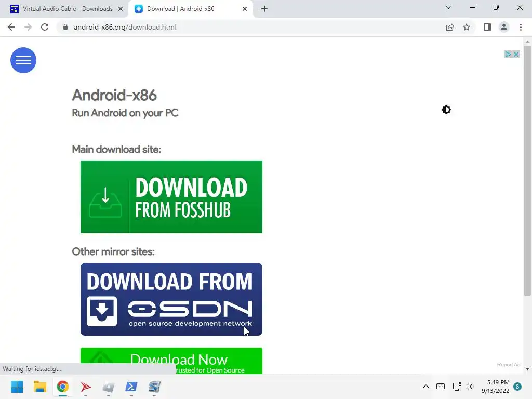Reload the current page
This screenshot has width=532, height=399.
(x=45, y=27)
